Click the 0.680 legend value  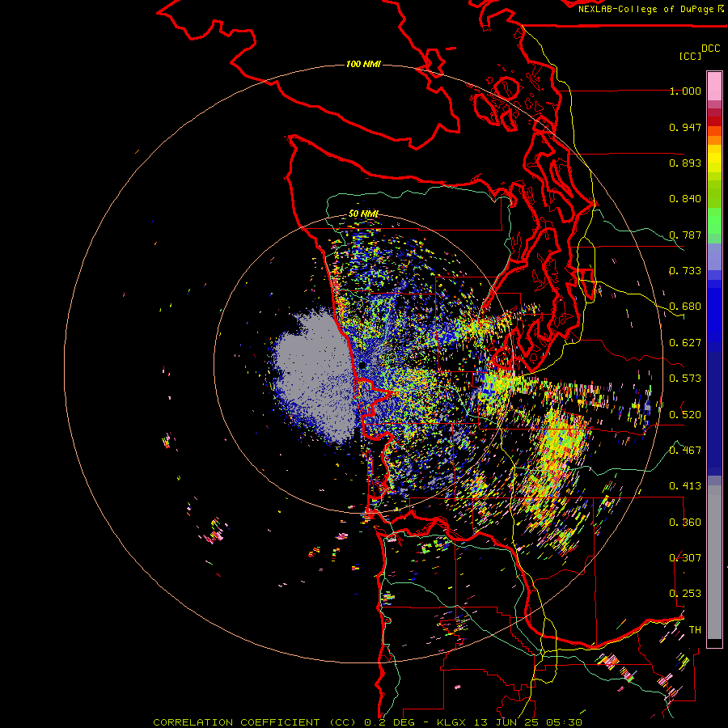click(685, 307)
